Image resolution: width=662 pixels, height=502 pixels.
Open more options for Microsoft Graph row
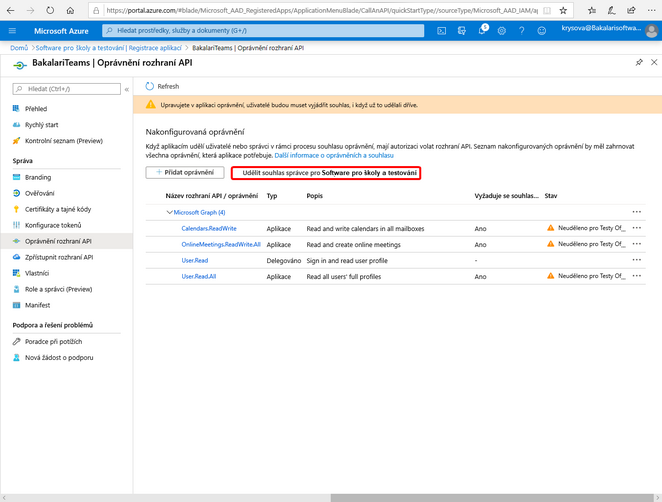point(637,212)
